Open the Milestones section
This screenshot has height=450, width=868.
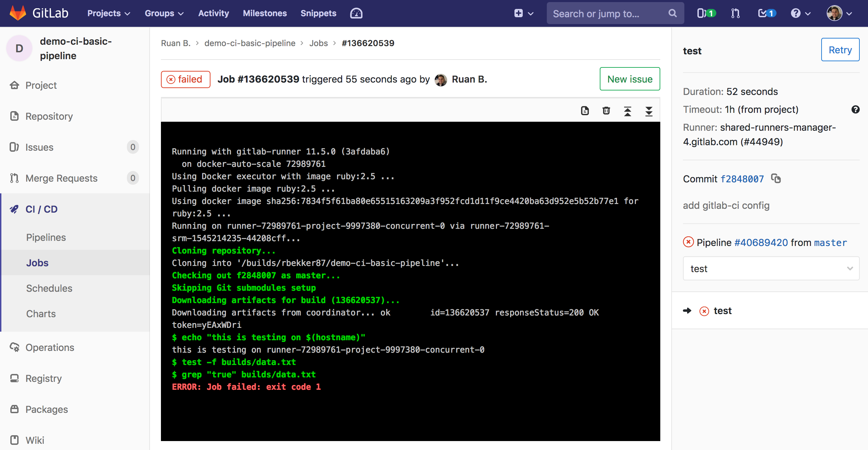(265, 13)
